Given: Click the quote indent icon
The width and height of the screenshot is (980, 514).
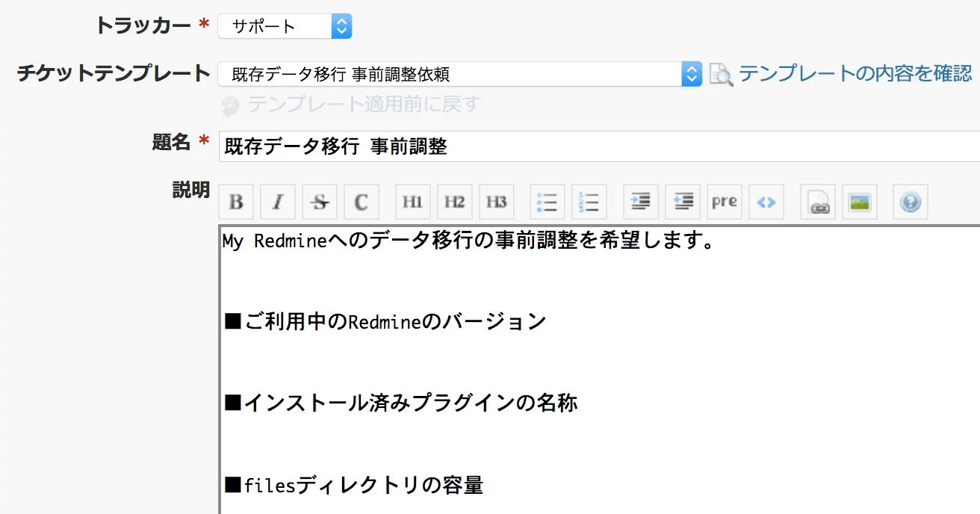Looking at the screenshot, I should coord(640,202).
